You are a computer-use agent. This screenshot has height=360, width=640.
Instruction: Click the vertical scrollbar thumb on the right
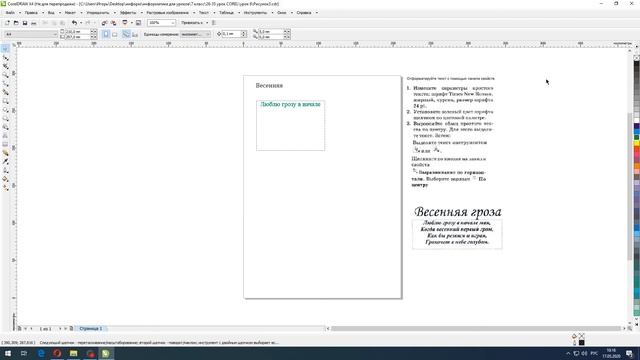pyautogui.click(x=630, y=186)
